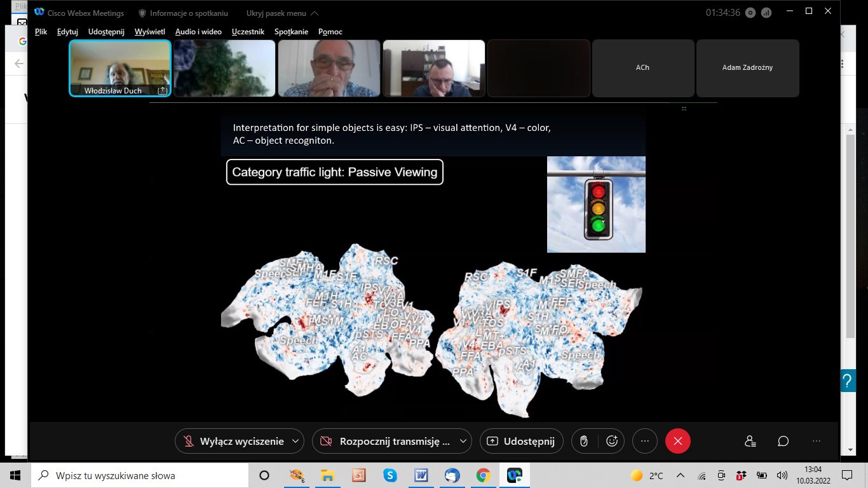
Task: Open the Plik menu
Action: tap(41, 31)
